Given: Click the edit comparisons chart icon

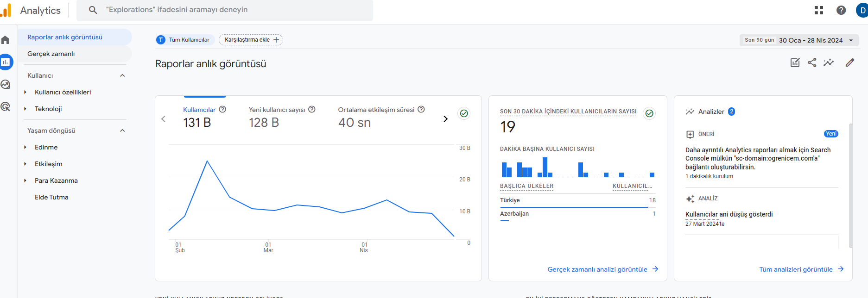Looking at the screenshot, I should [795, 62].
